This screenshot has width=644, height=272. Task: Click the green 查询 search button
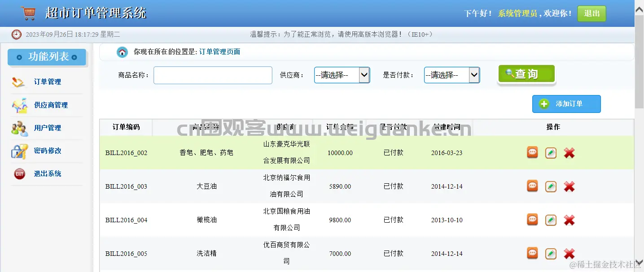[526, 74]
